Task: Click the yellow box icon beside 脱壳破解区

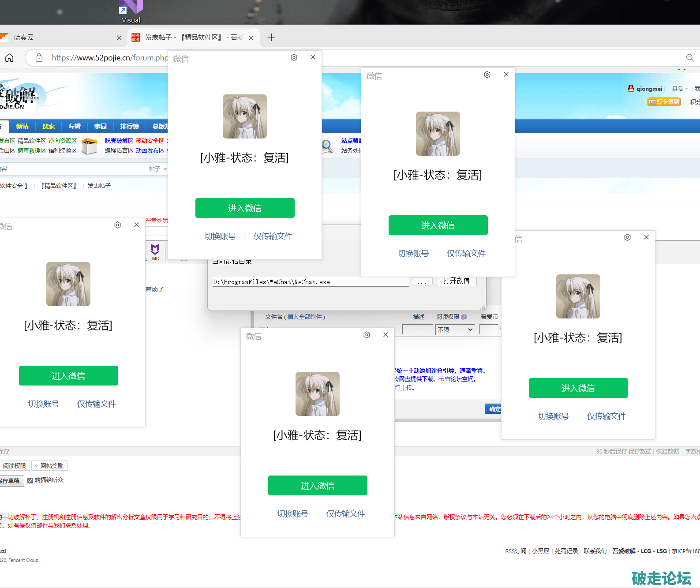Action: coord(90,146)
